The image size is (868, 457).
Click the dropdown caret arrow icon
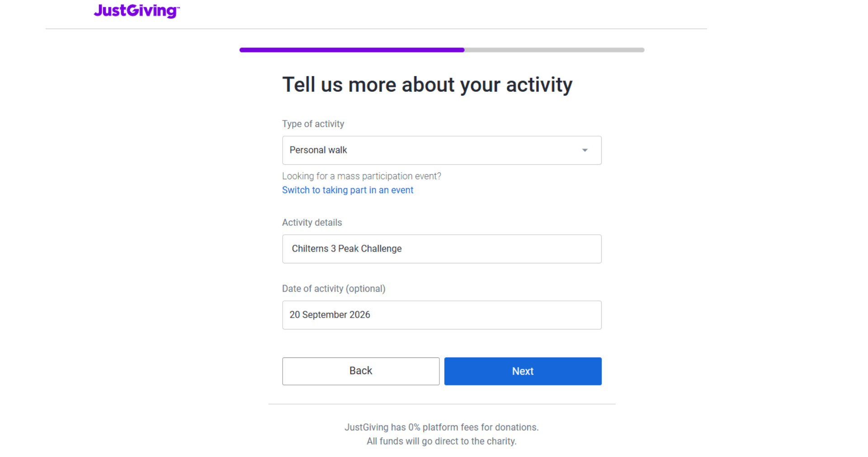pyautogui.click(x=585, y=150)
